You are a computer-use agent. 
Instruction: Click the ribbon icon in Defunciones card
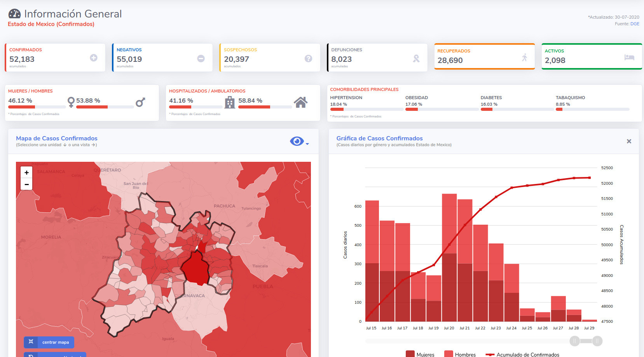[x=416, y=58]
